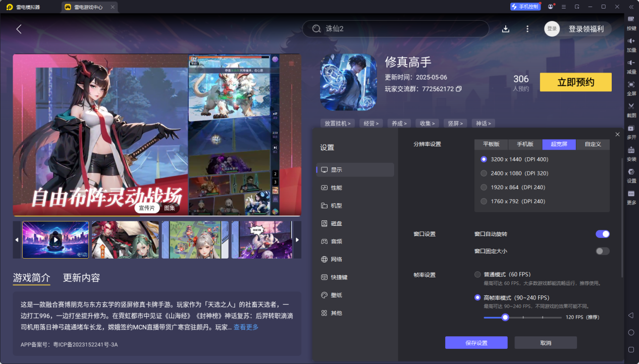The image size is (639, 364).
Task: Switch to 自定义 resolution tab
Action: click(x=593, y=144)
